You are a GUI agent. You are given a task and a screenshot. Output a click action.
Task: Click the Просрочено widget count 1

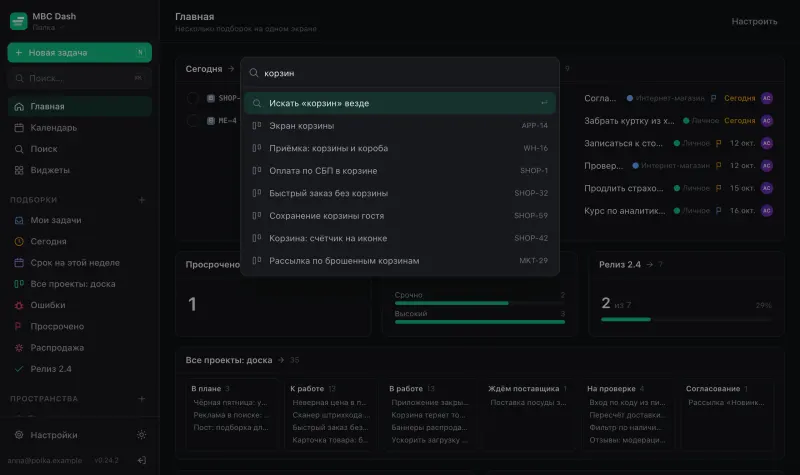[192, 304]
